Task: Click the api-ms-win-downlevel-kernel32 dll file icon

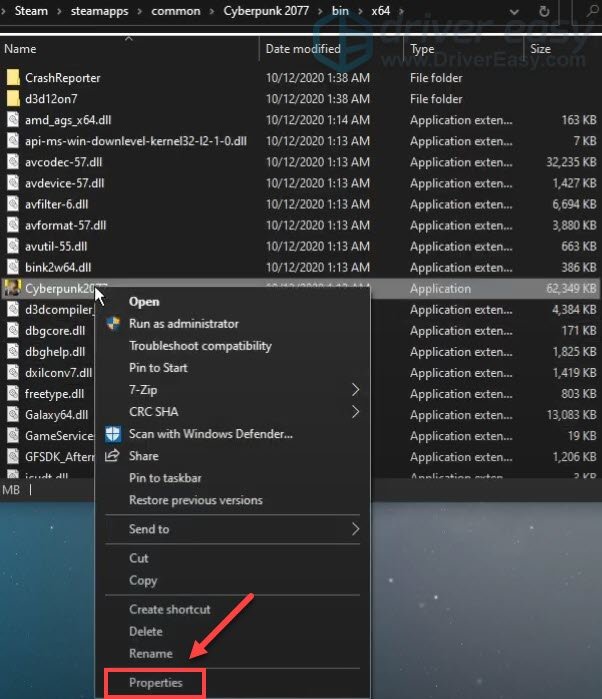Action: (x=13, y=141)
